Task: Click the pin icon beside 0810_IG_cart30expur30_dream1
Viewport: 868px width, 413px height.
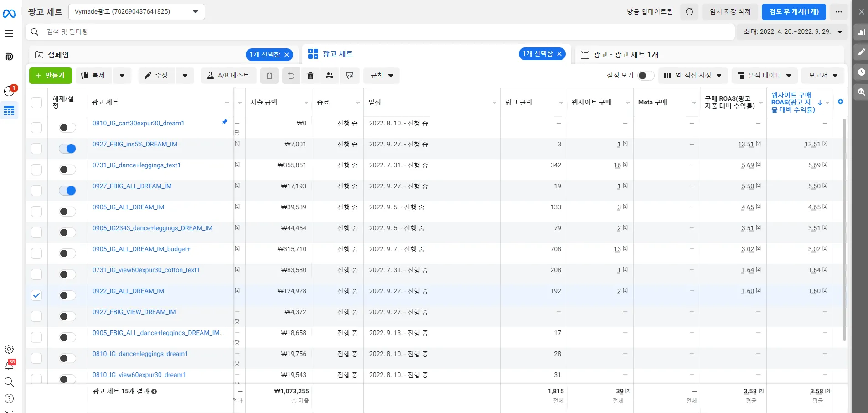Action: click(224, 122)
